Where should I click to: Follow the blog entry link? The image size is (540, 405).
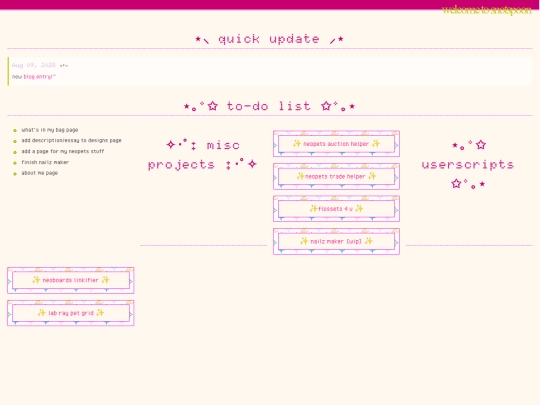39,77
